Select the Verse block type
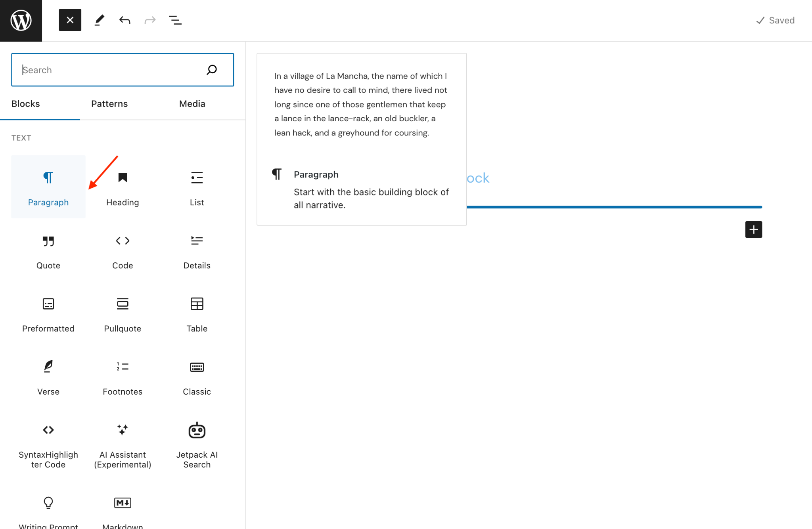 pos(48,375)
